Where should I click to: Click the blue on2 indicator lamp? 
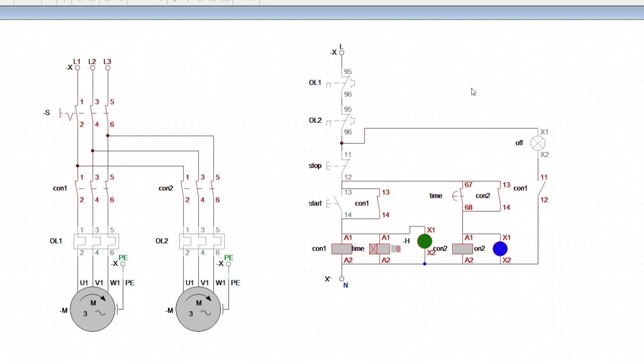coord(500,249)
